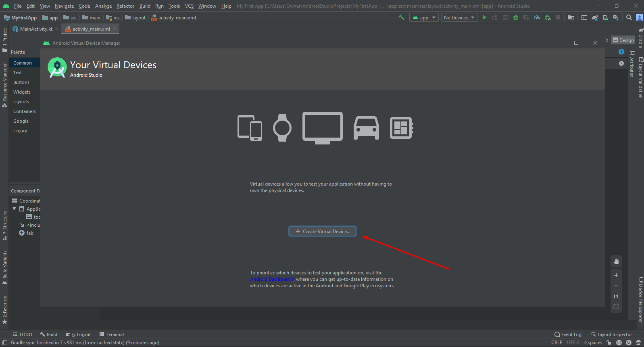The width and height of the screenshot is (644, 347).
Task: Select the Widgets palette category
Action: (25, 92)
